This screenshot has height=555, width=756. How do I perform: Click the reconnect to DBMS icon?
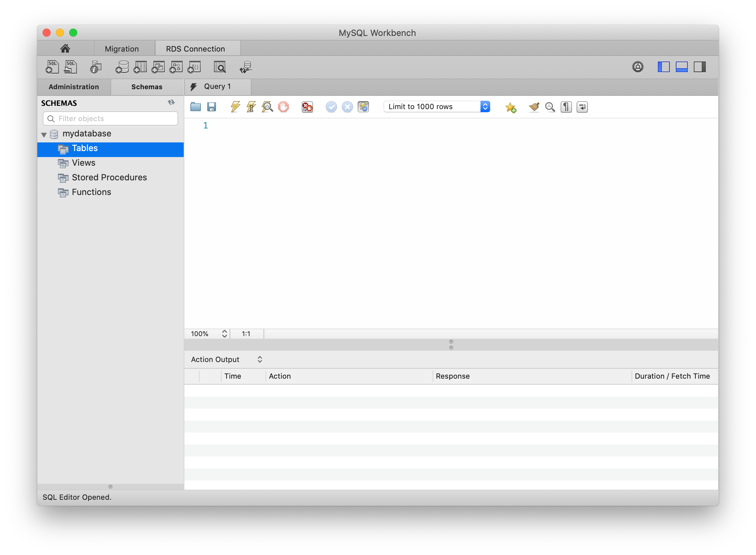(246, 67)
